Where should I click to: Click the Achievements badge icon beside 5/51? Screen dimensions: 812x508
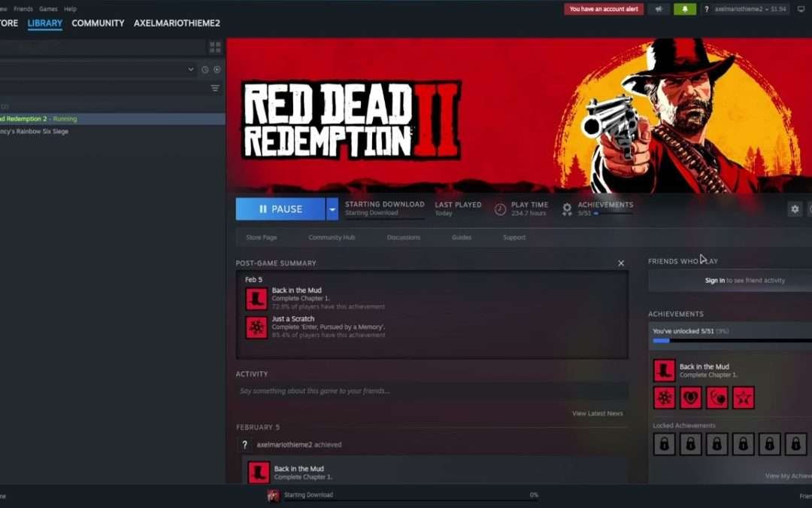click(567, 209)
